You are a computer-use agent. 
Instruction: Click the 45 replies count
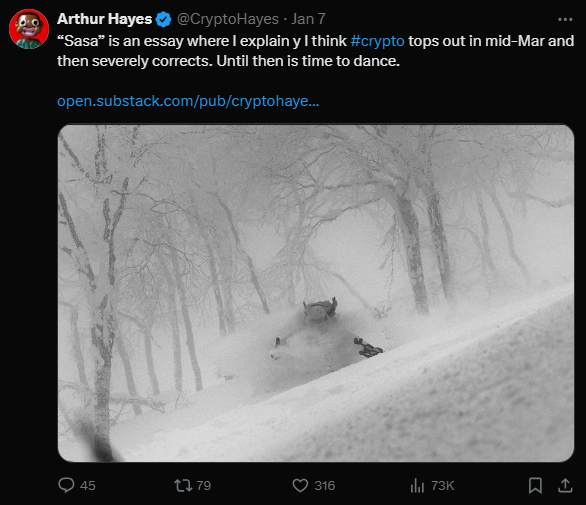87,486
